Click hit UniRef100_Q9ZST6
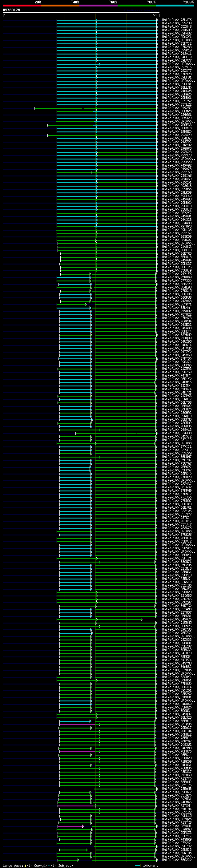Viewport: 197px width, 868px height. [177, 67]
